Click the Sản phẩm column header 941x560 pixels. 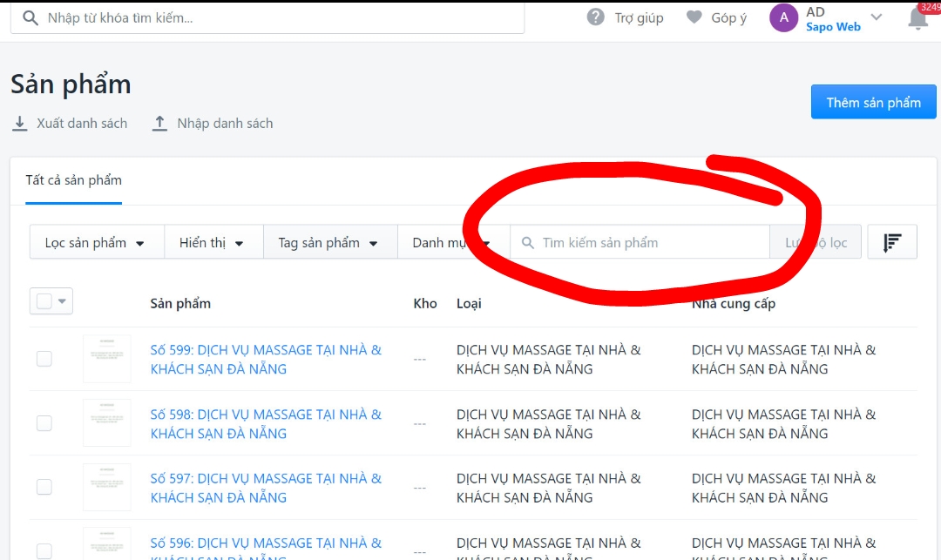point(180,303)
